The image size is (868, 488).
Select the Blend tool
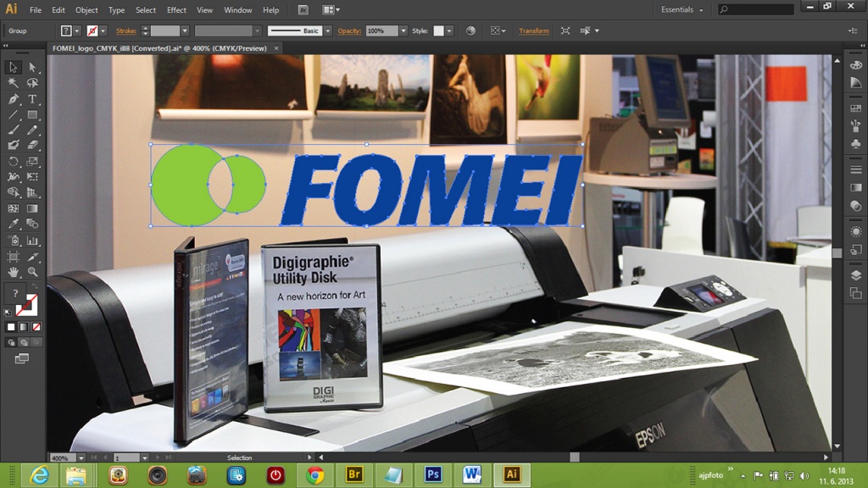[x=32, y=224]
